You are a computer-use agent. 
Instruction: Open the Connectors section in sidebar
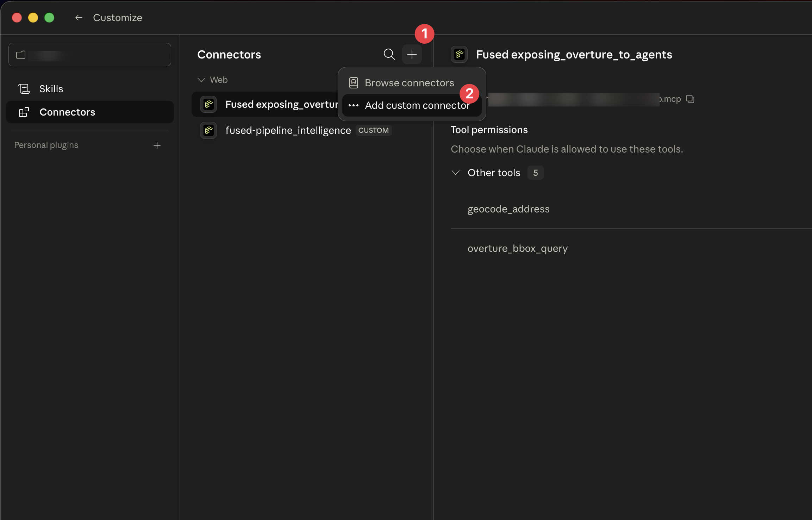point(90,112)
